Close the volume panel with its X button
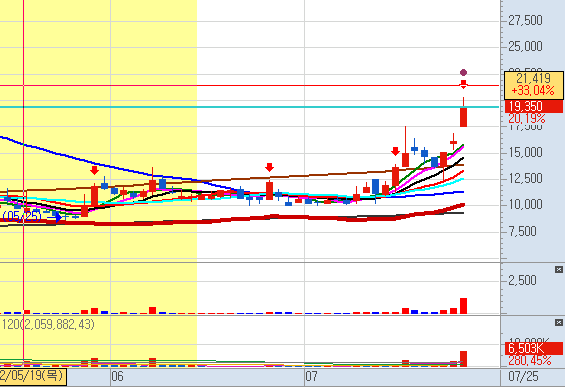The image size is (565, 387). pos(559,269)
